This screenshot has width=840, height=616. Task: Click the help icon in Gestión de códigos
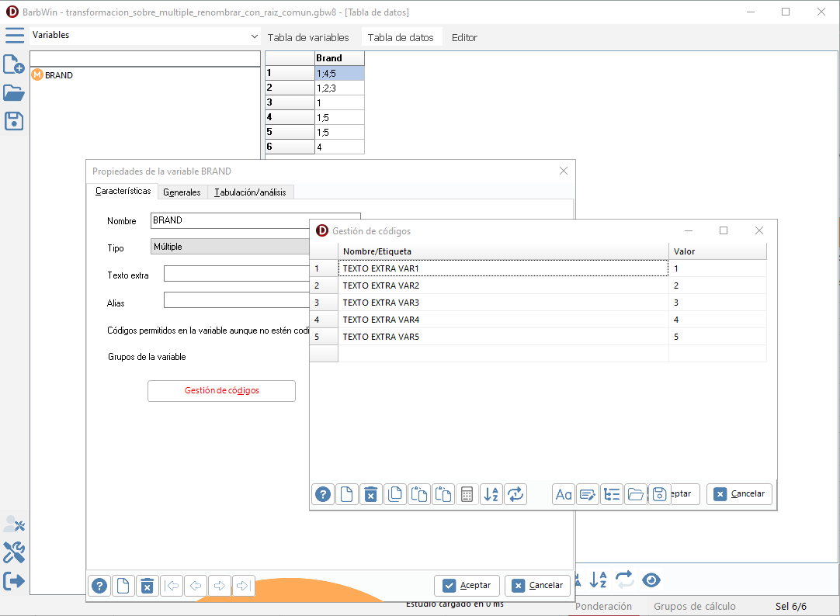(324, 494)
